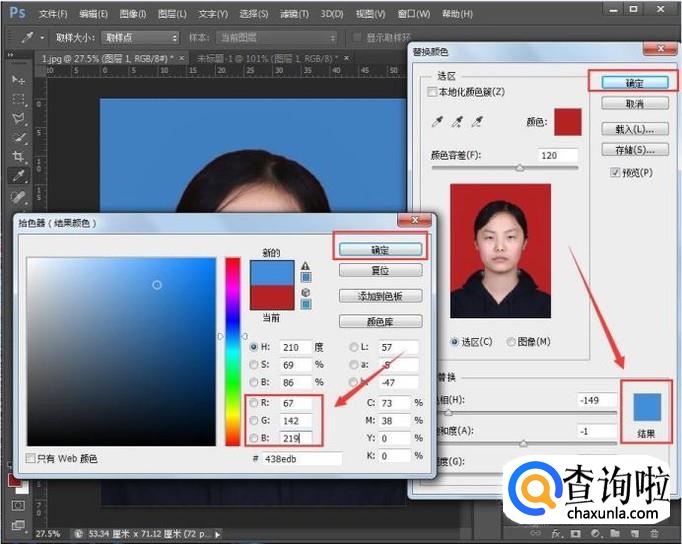Click the 复位 reset button
682x544 pixels.
(380, 270)
